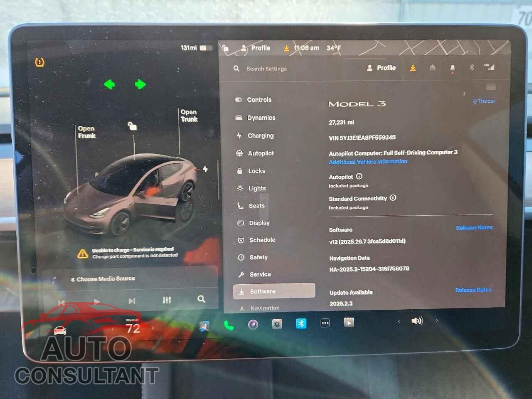Tap the VIN number text
The height and width of the screenshot is (399, 532).
click(x=362, y=138)
